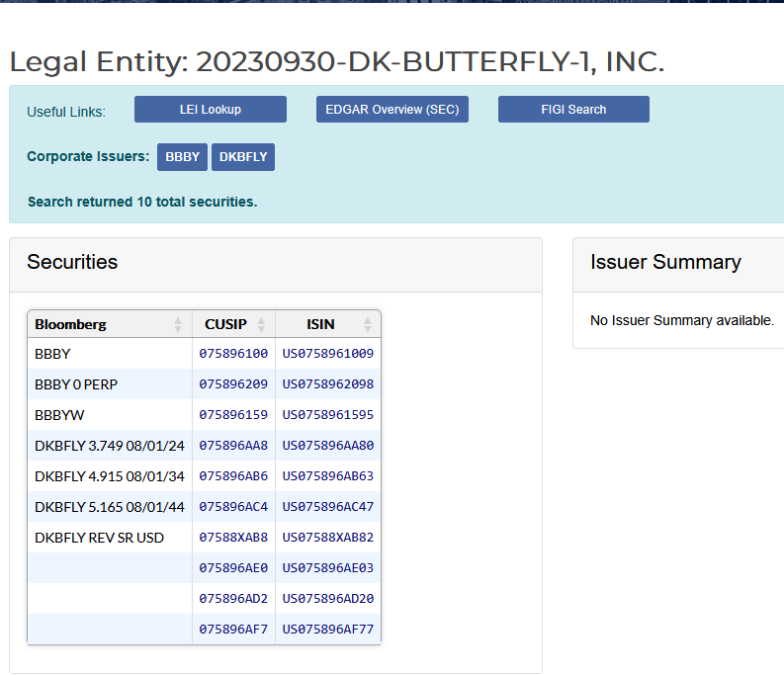Screen dimensions: 784x675
Task: Open CUSIP 075896100 link
Action: 233,354
